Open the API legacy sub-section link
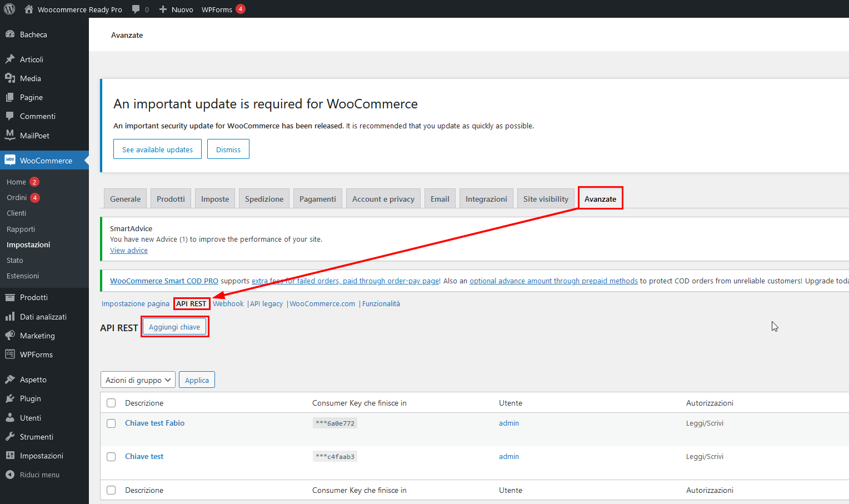849x504 pixels. pyautogui.click(x=267, y=304)
